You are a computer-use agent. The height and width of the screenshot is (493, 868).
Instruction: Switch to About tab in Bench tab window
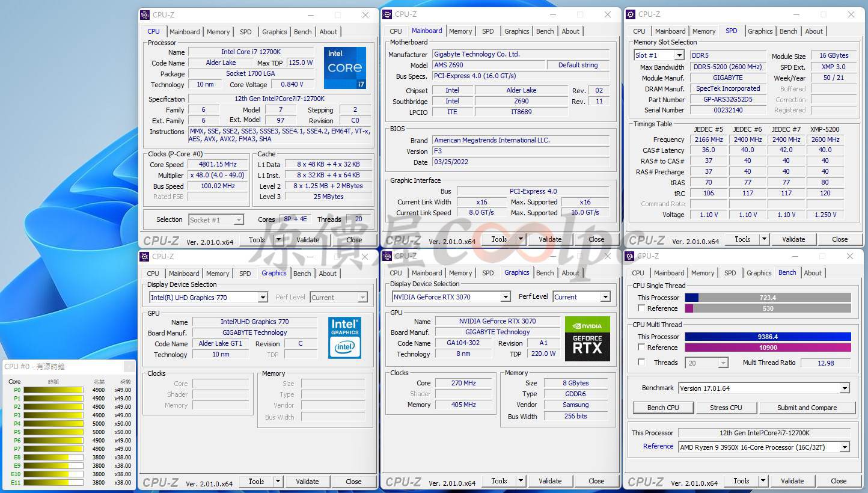pyautogui.click(x=813, y=273)
